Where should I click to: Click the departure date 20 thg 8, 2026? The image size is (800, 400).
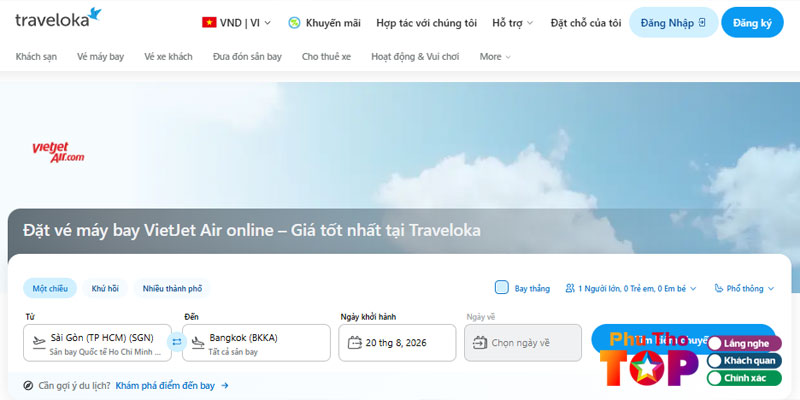coord(397,343)
